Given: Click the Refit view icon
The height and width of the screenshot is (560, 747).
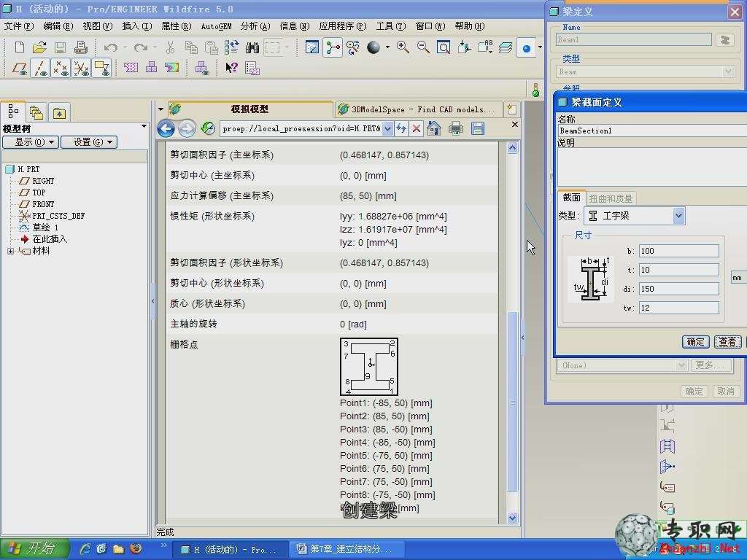Looking at the screenshot, I should [444, 47].
